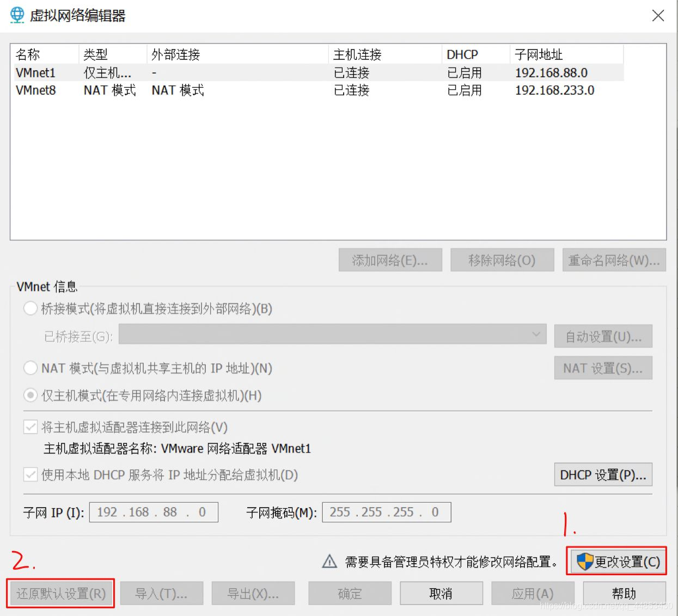Click 已启用 cell in VMnet8 row

pos(465,90)
